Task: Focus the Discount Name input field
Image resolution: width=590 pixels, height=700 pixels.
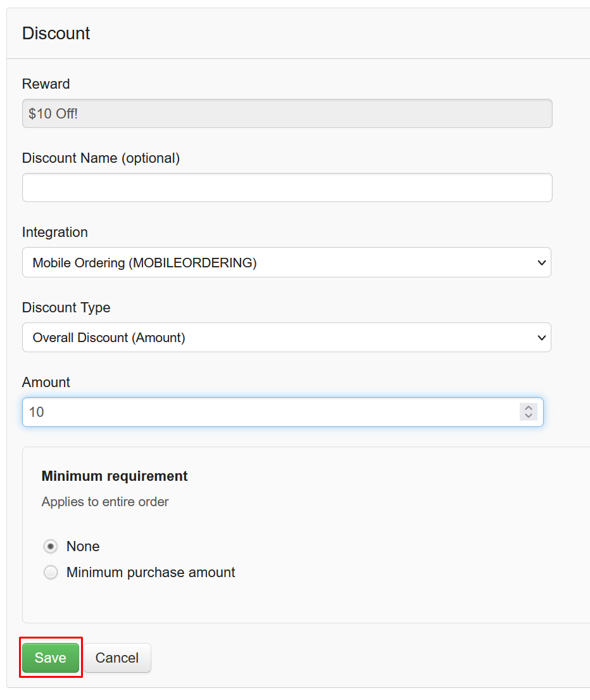Action: pyautogui.click(x=287, y=188)
